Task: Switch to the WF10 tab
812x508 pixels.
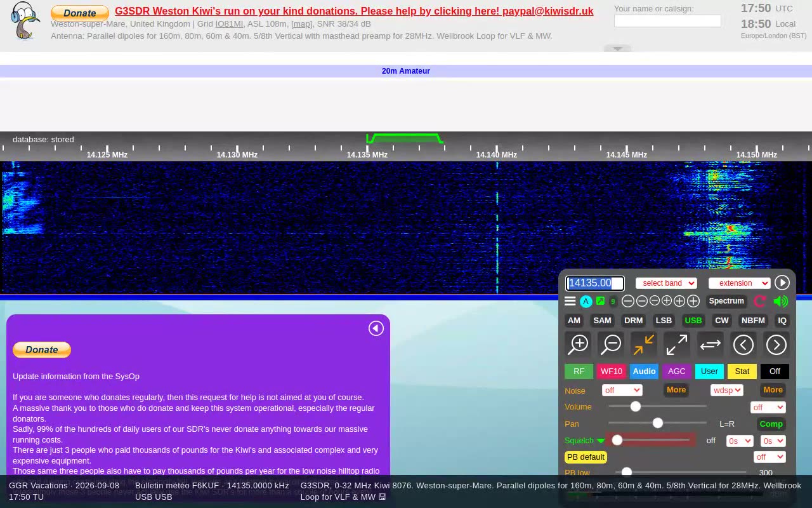Action: (612, 371)
